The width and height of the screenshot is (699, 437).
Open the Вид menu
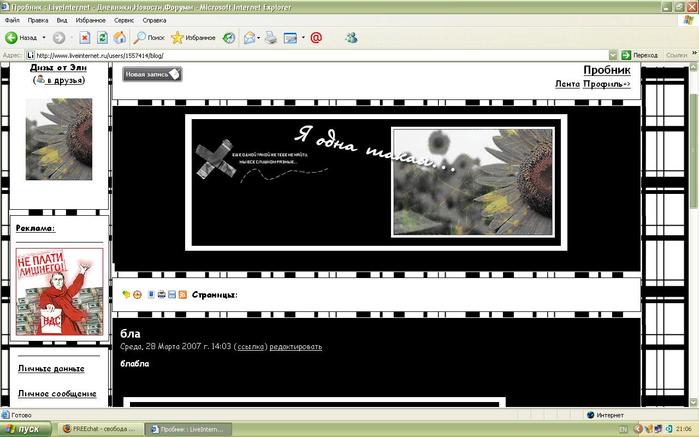[x=62, y=21]
